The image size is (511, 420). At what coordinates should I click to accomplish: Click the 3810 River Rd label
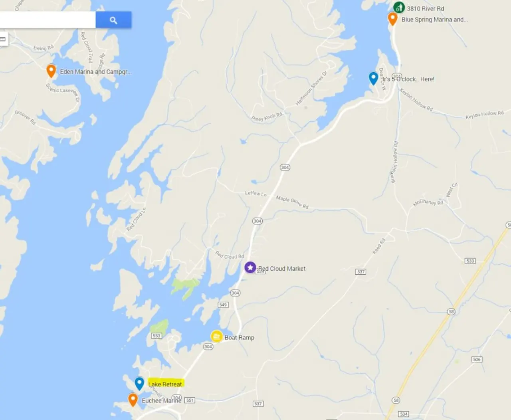(426, 9)
